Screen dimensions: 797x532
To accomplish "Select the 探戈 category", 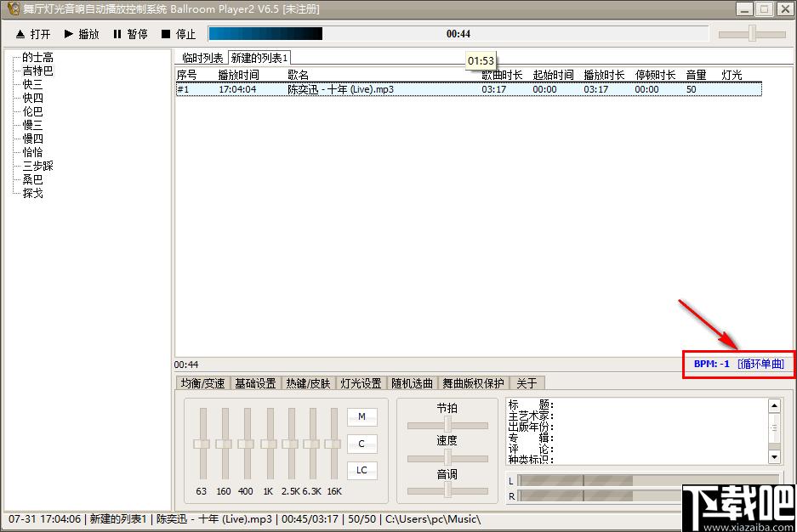I will point(32,193).
